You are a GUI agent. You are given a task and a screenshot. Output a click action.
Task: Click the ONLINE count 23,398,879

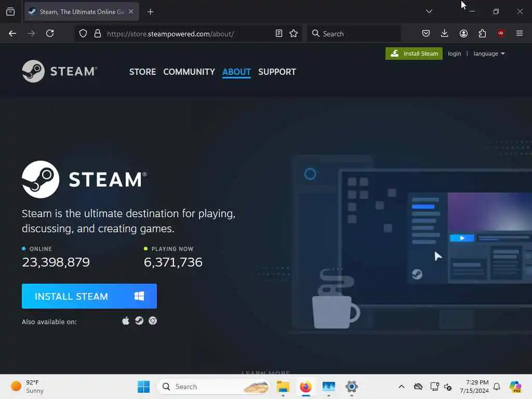click(56, 262)
